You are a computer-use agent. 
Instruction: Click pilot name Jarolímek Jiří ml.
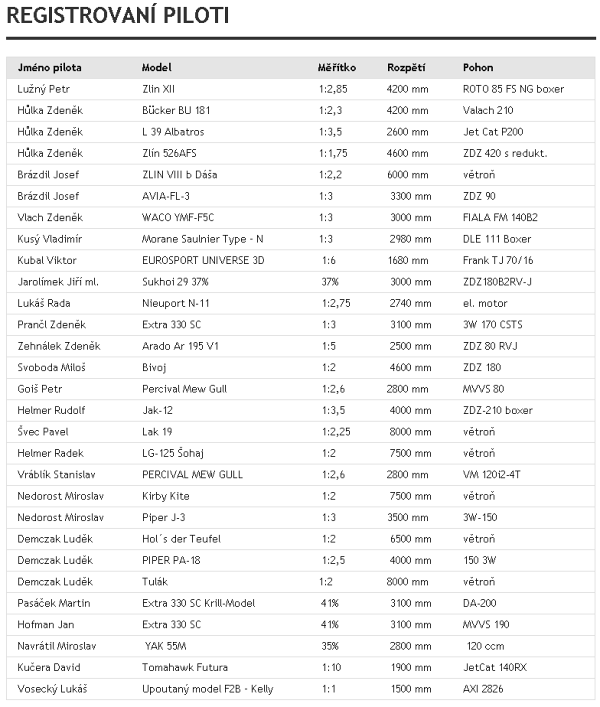click(58, 282)
